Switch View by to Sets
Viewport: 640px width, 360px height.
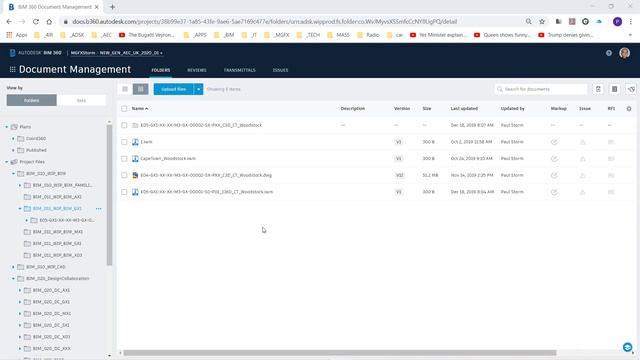click(x=81, y=100)
